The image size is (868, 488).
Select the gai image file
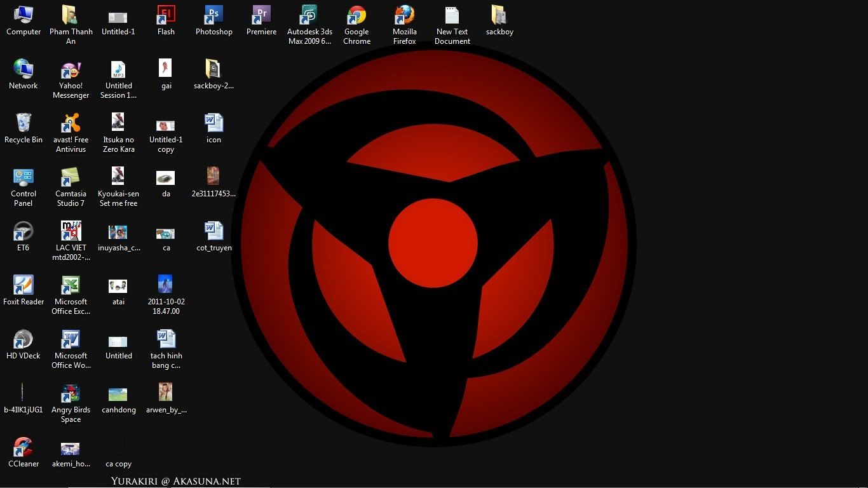[166, 74]
